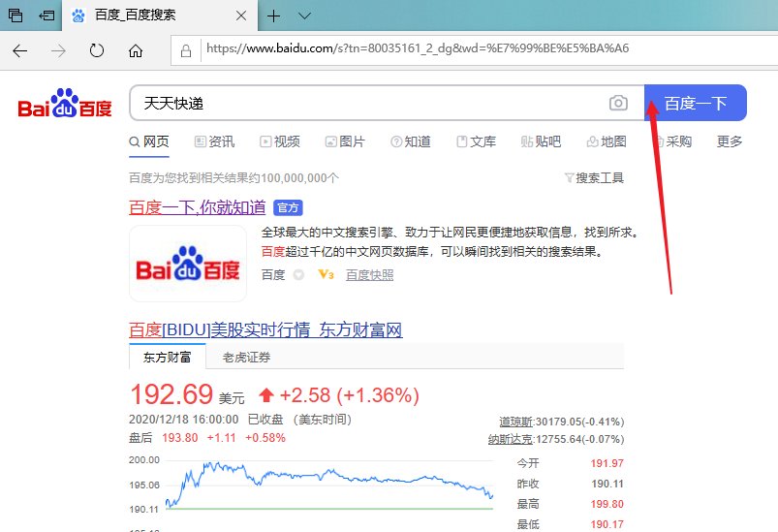Open the 百度快照 cached link

[370, 275]
